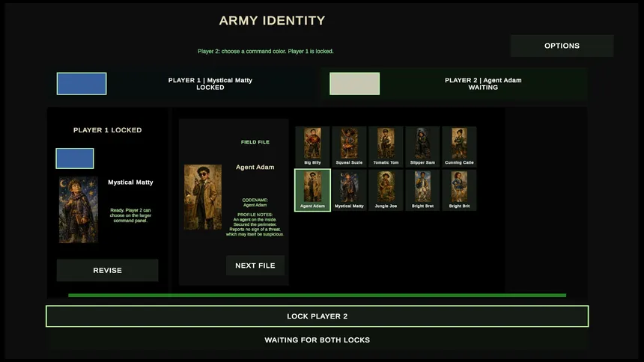The width and height of the screenshot is (644, 362).
Task: Click the Player 1 Locked heading
Action: click(x=108, y=130)
